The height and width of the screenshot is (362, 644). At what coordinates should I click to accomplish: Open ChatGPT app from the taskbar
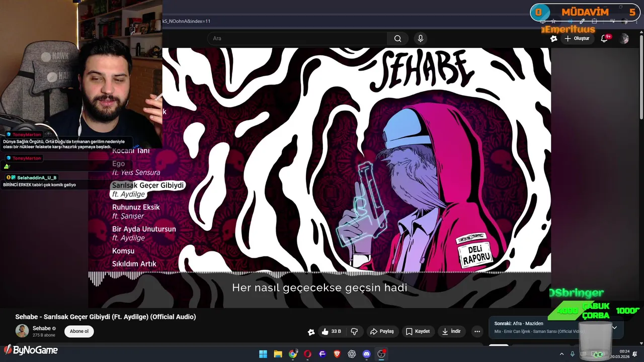[x=352, y=354]
